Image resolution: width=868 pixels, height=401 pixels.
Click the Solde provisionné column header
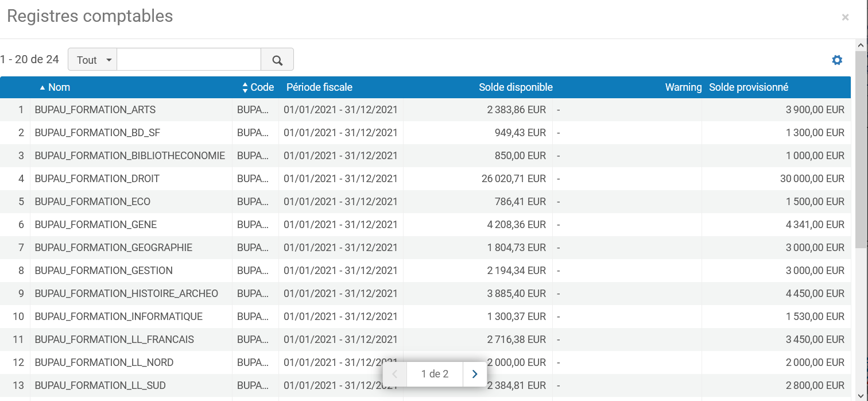click(749, 87)
